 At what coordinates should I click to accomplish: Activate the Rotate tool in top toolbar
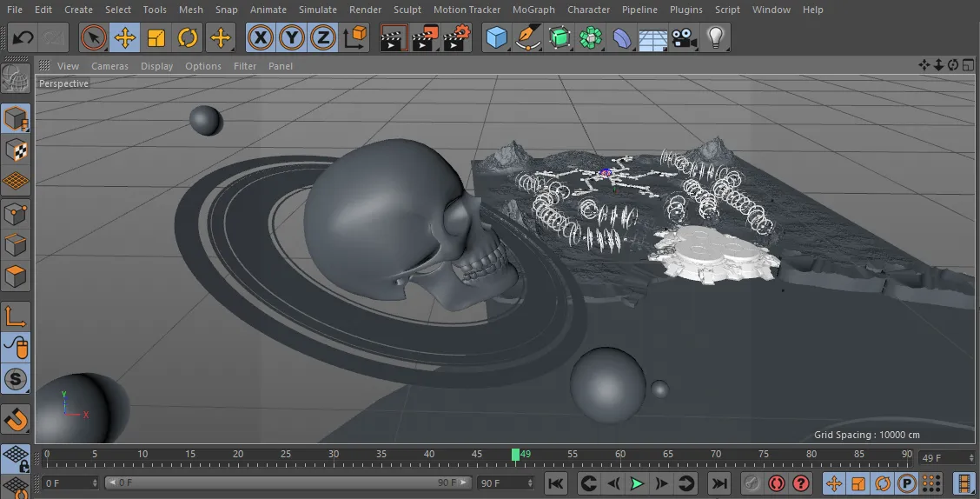tap(188, 38)
